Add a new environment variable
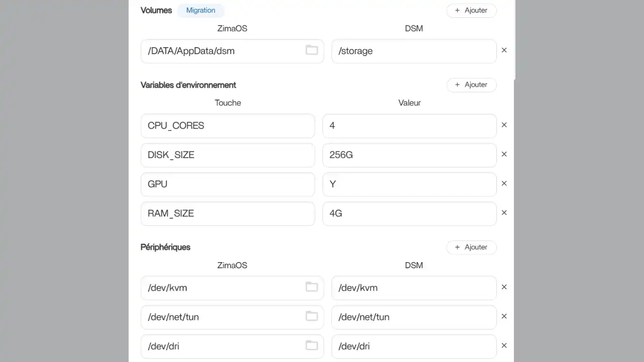Viewport: 644px width, 362px height. coord(471,85)
